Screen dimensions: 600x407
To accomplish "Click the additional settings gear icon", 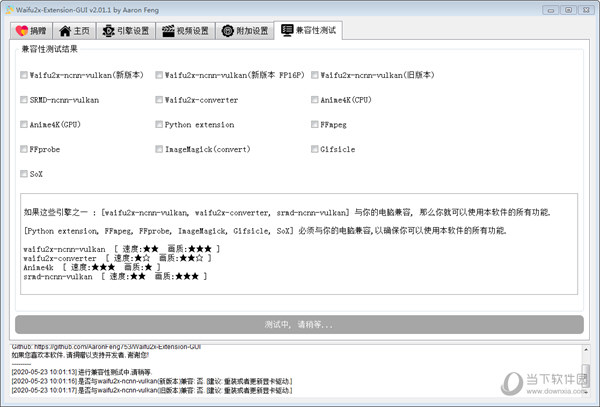I will point(228,31).
